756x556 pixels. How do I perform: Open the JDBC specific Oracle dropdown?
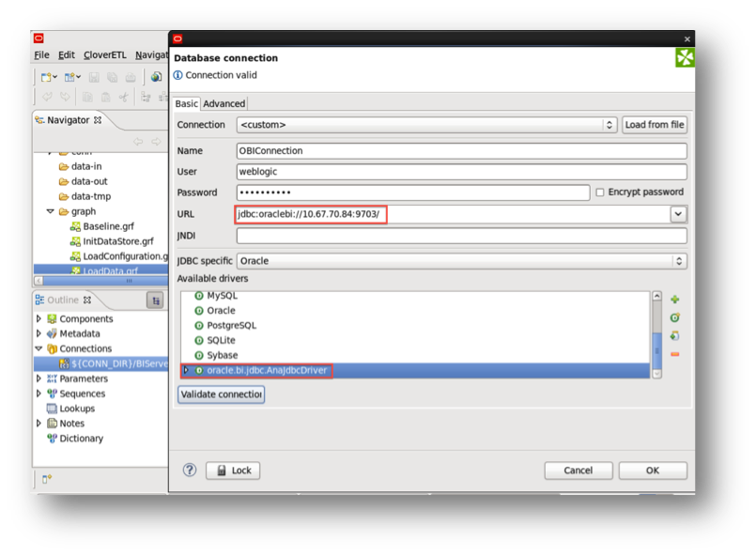[x=462, y=261]
